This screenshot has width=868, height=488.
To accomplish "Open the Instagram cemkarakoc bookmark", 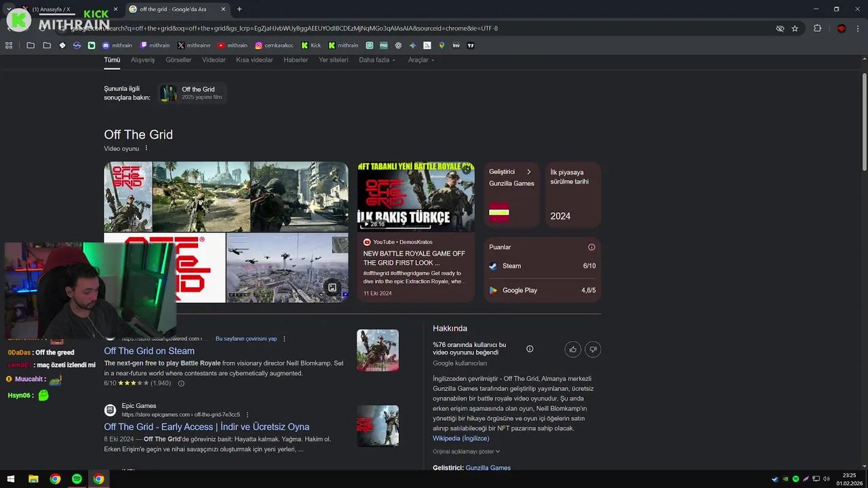I will 275,45.
